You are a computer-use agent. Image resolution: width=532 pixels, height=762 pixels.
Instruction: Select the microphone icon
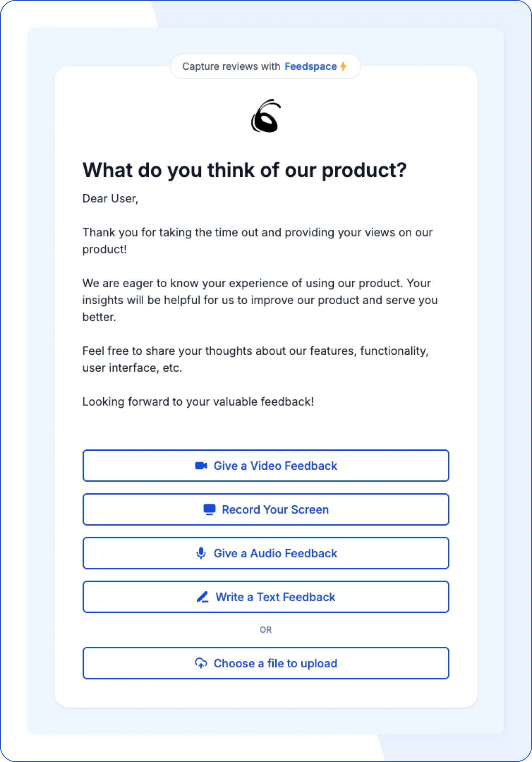[x=201, y=553]
